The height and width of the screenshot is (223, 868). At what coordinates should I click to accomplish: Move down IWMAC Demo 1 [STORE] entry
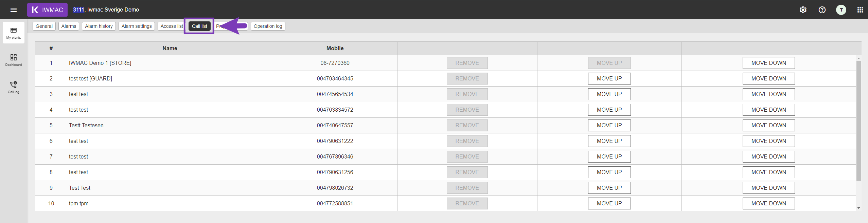click(x=768, y=63)
